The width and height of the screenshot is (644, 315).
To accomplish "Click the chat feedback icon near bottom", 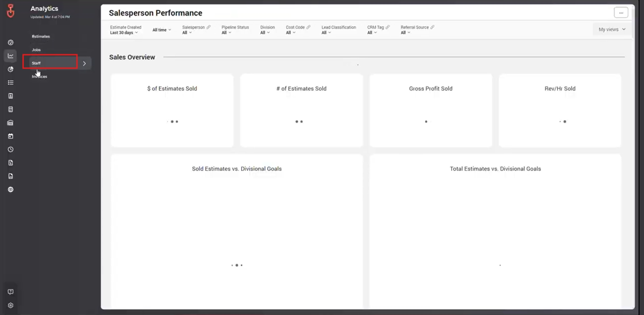I will click(x=10, y=292).
